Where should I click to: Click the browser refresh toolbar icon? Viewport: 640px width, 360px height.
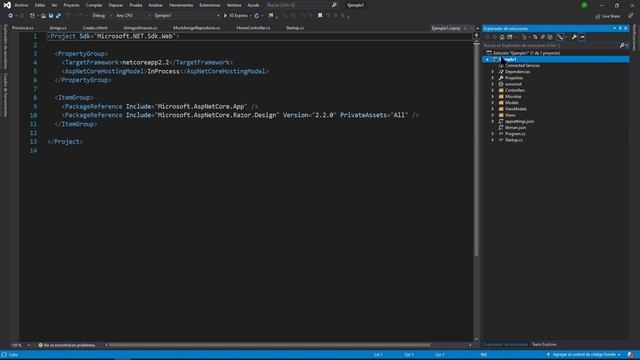(x=256, y=16)
